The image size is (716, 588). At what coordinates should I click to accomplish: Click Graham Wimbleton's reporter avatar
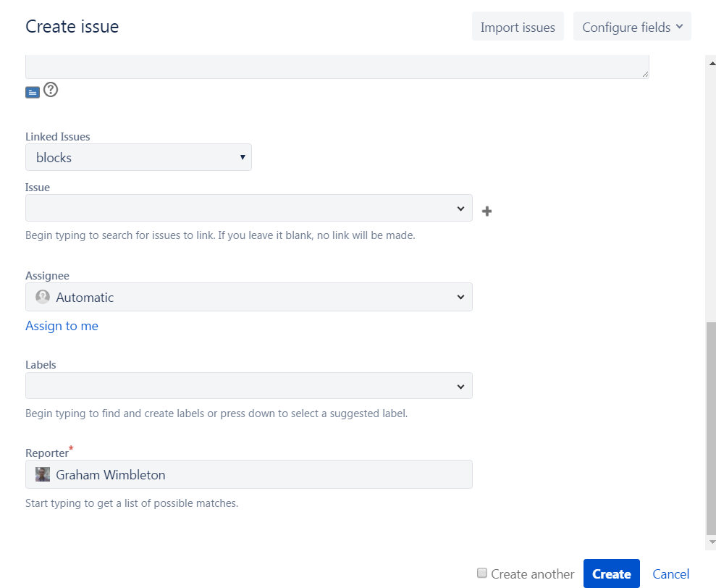pos(43,475)
